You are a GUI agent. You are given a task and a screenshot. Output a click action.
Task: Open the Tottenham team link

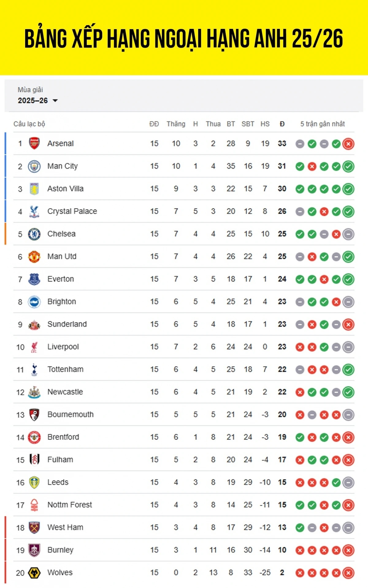click(x=65, y=369)
